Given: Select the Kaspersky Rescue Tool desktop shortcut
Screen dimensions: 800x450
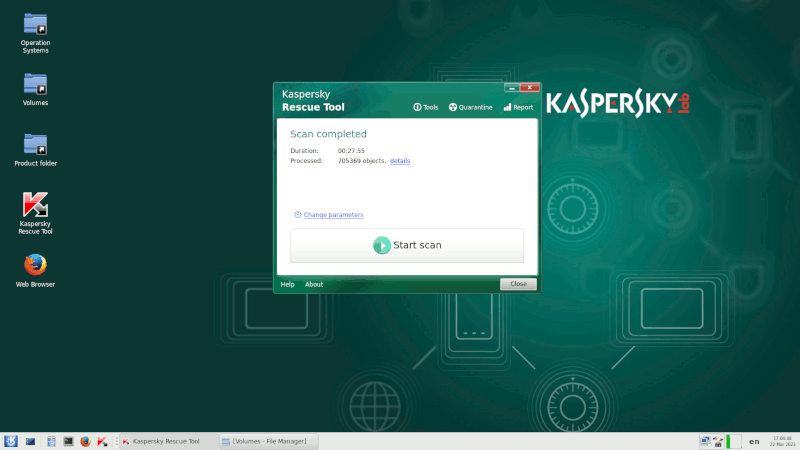Looking at the screenshot, I should [36, 205].
